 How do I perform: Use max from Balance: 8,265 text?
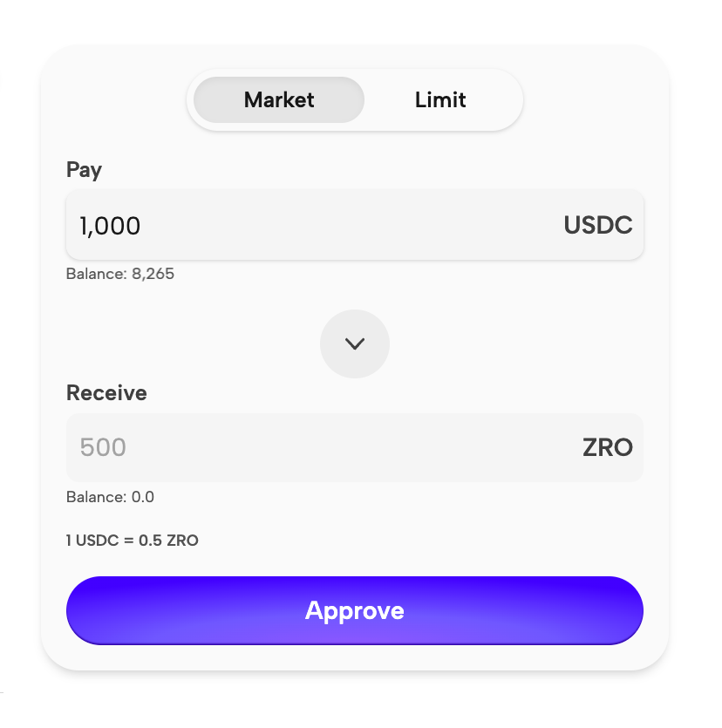click(x=119, y=274)
